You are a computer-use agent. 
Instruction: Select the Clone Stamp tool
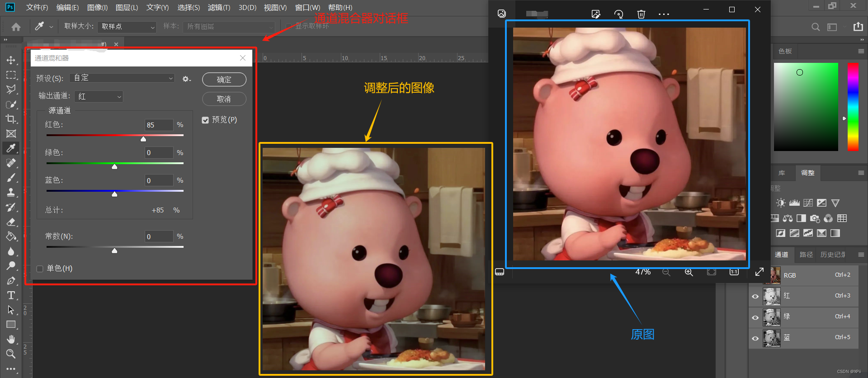[x=11, y=193]
